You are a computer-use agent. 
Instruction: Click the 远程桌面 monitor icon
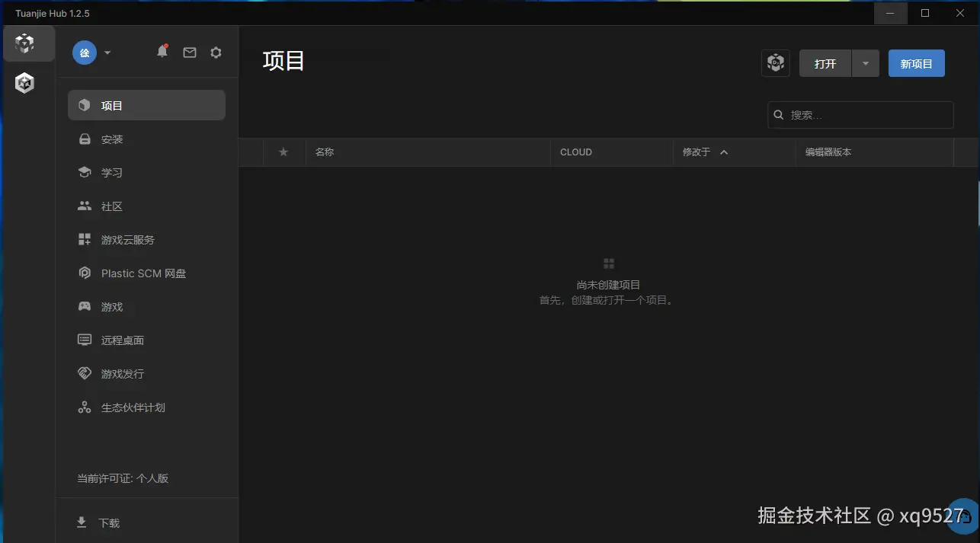tap(85, 340)
